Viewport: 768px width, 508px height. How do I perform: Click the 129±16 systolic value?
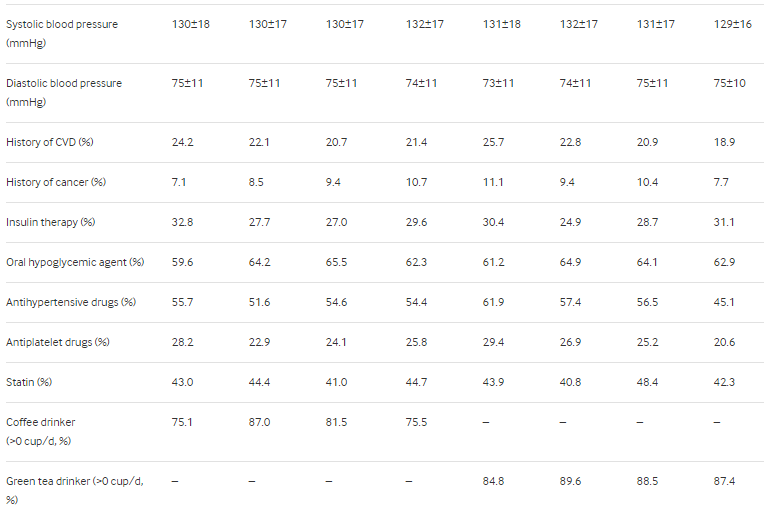click(732, 24)
